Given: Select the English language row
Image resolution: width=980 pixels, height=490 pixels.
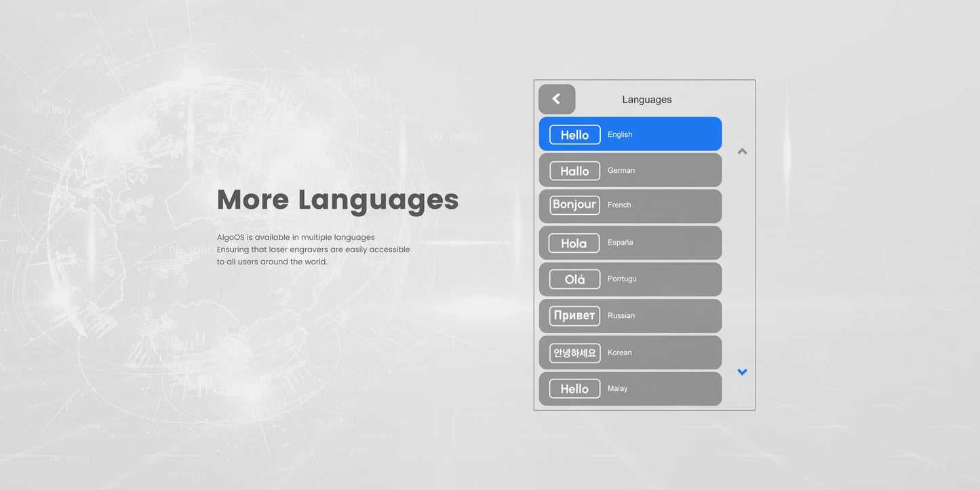Looking at the screenshot, I should 630,134.
